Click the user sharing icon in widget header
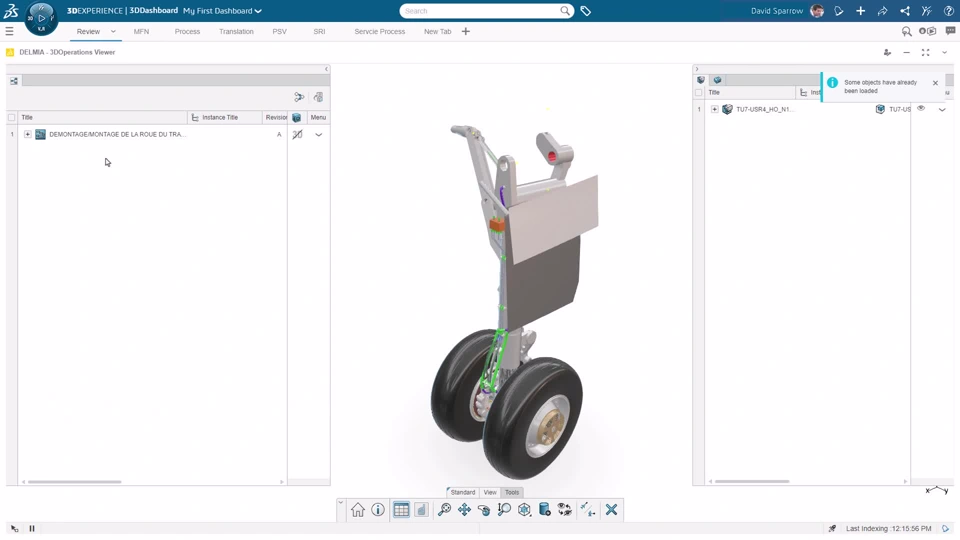Image resolution: width=960 pixels, height=540 pixels. coord(887,53)
